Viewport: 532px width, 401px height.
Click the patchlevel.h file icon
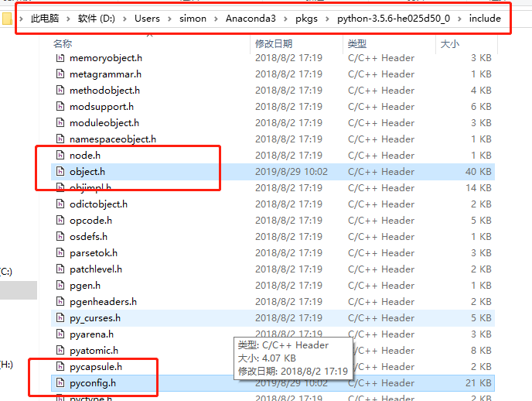point(60,269)
